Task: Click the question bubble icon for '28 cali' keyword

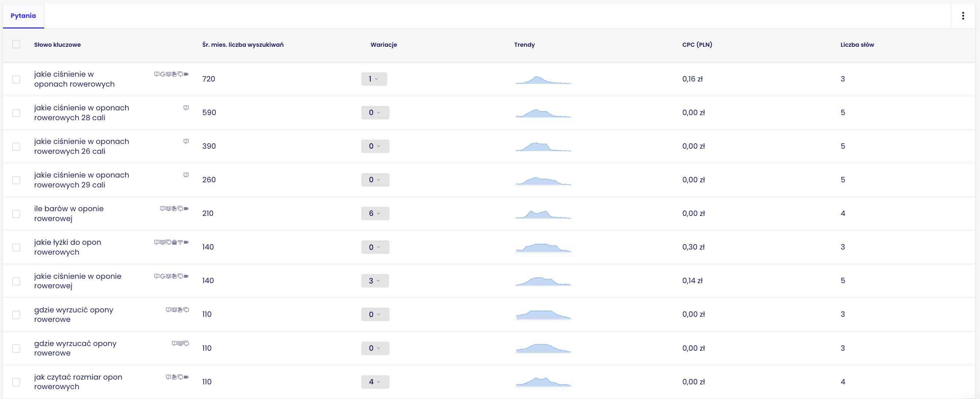Action: tap(186, 108)
